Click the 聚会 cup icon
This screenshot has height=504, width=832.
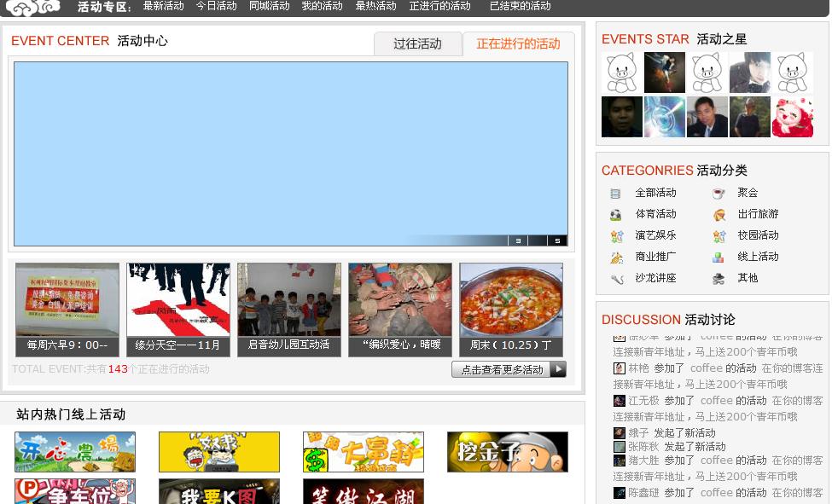point(719,194)
